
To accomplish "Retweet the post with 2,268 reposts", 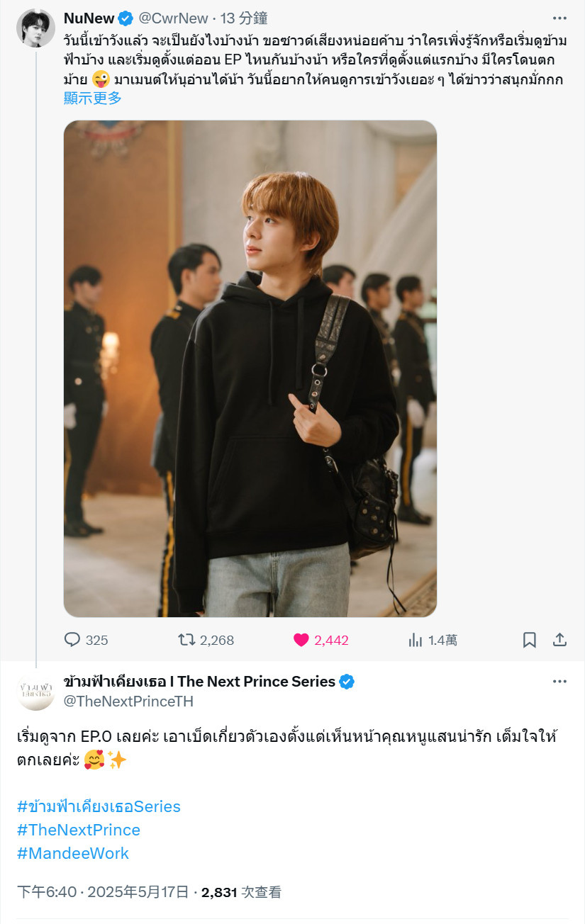I will [x=186, y=640].
